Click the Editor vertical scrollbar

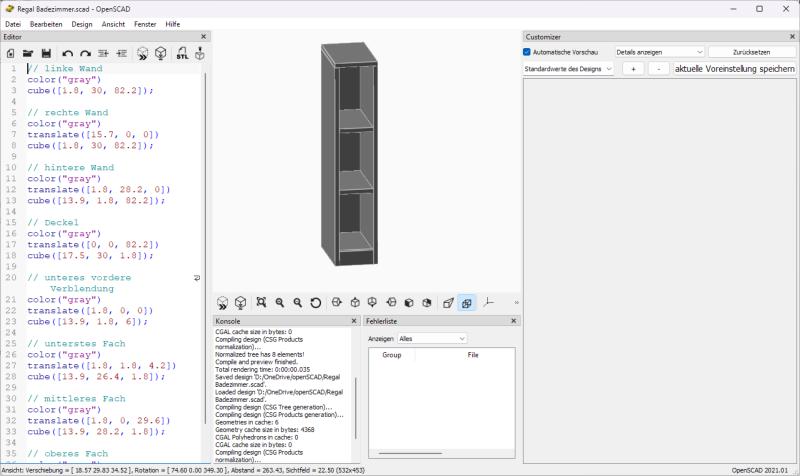click(x=206, y=247)
